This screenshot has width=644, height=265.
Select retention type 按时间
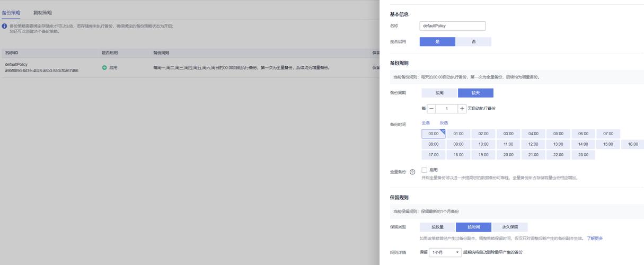pos(473,227)
